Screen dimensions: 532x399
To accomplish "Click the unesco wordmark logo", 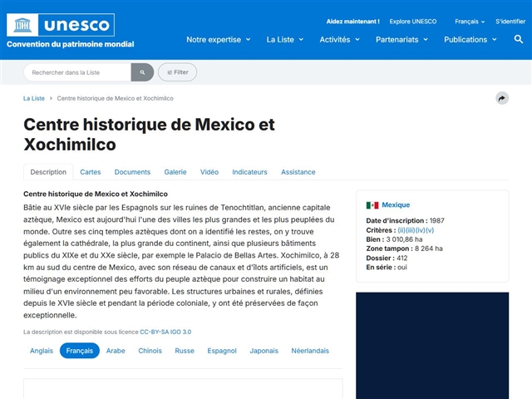I will (76, 25).
